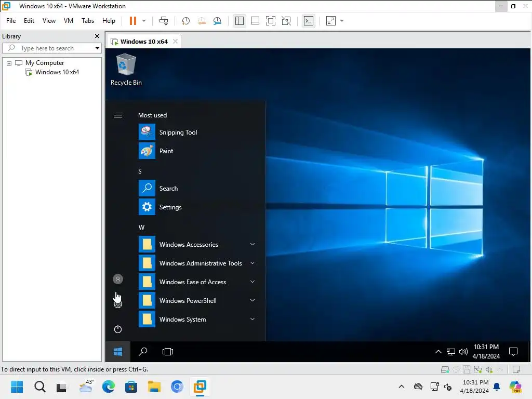Click the guest volume speaker icon
Image resolution: width=532 pixels, height=399 pixels.
(x=463, y=352)
